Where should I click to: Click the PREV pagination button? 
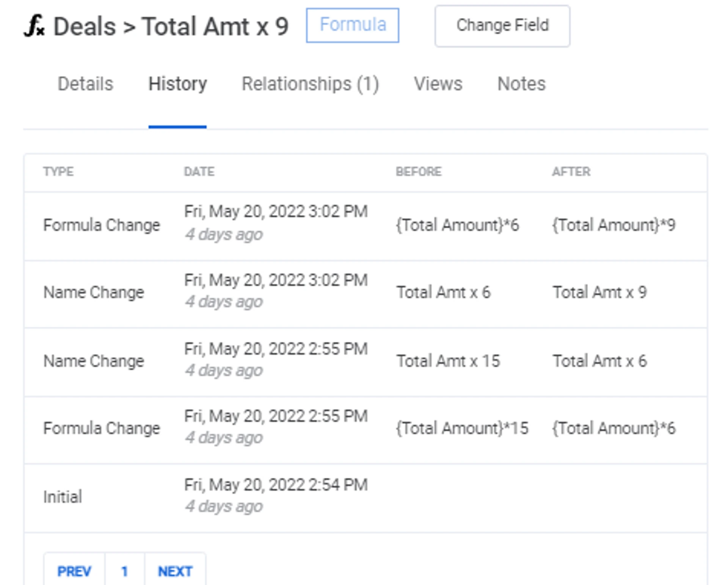[x=74, y=571]
